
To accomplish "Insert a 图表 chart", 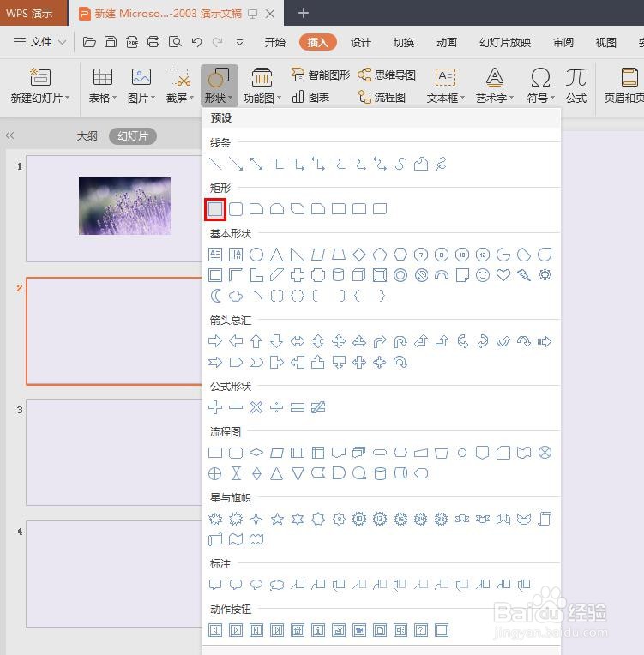I will (310, 98).
